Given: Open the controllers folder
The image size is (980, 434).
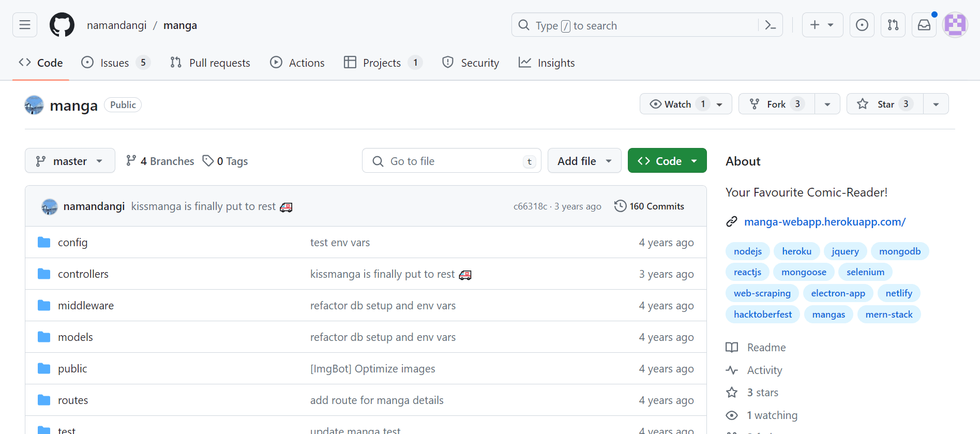Looking at the screenshot, I should tap(83, 274).
